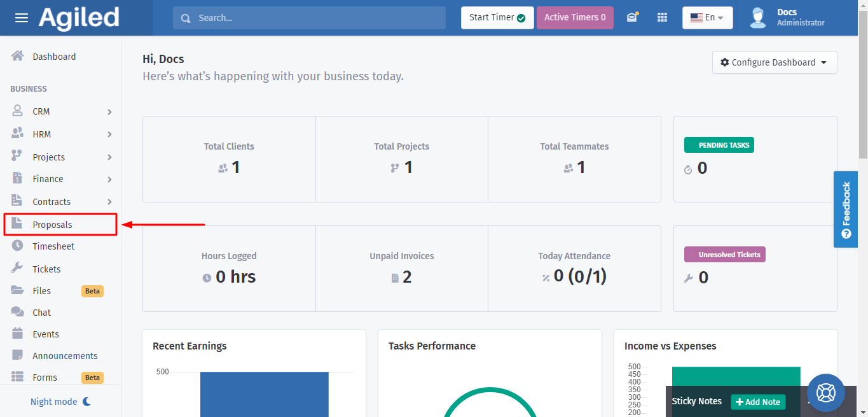Click the Finance invoice icon
The height and width of the screenshot is (417, 868).
tap(17, 178)
